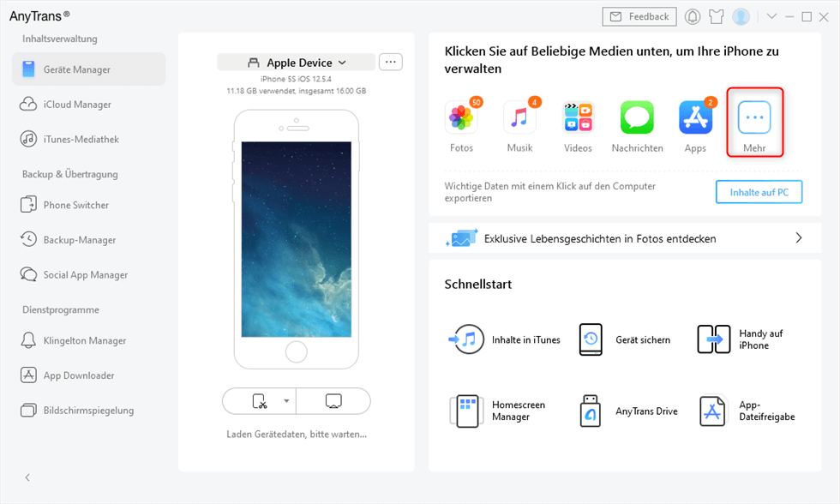The height and width of the screenshot is (504, 840).
Task: Click the iTunes-Mediathek music note icon
Action: click(x=28, y=139)
